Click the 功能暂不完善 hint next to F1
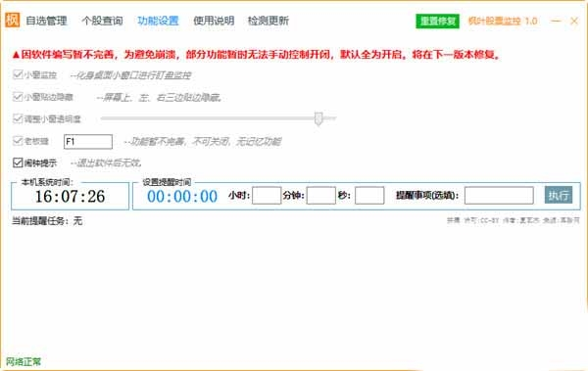 point(203,141)
